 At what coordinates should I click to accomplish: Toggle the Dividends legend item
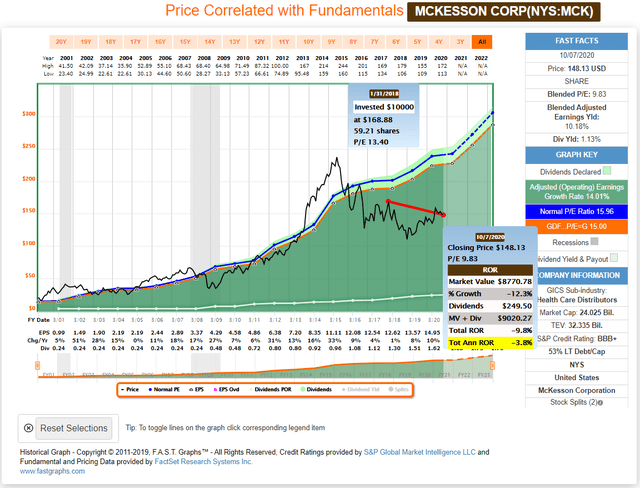316,389
